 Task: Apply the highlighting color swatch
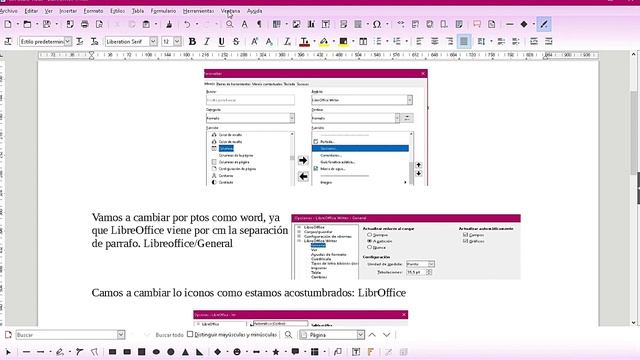pos(324,42)
